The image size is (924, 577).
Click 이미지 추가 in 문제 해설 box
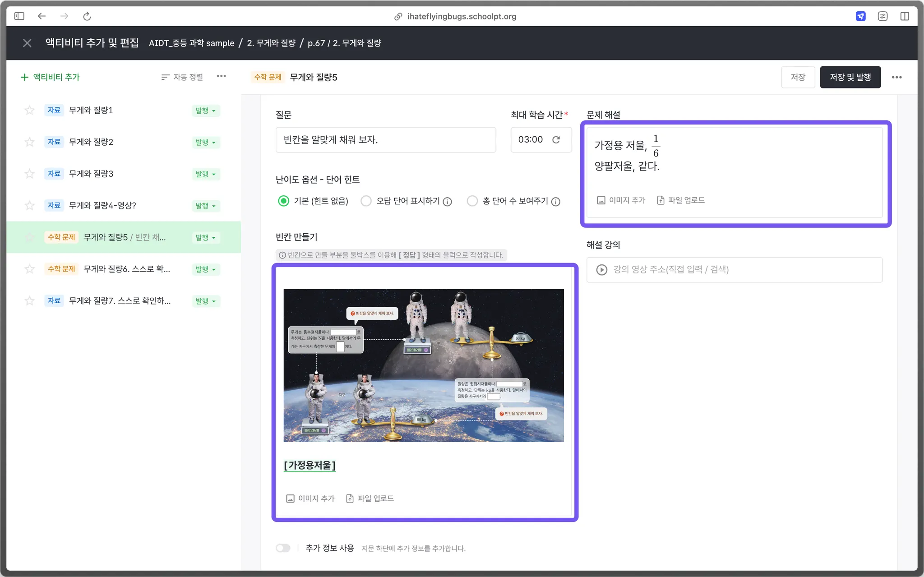(621, 200)
